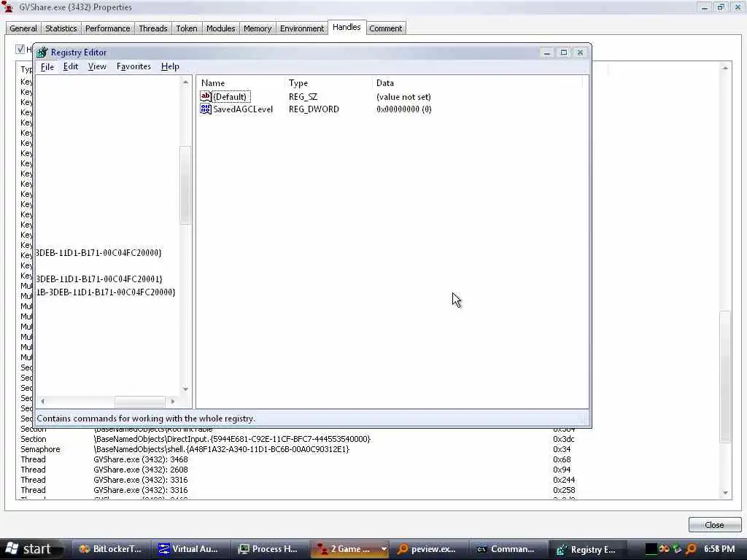Screen dimensions: 747x560
Task: Switch to Comman... taskbar item
Action: click(x=506, y=549)
